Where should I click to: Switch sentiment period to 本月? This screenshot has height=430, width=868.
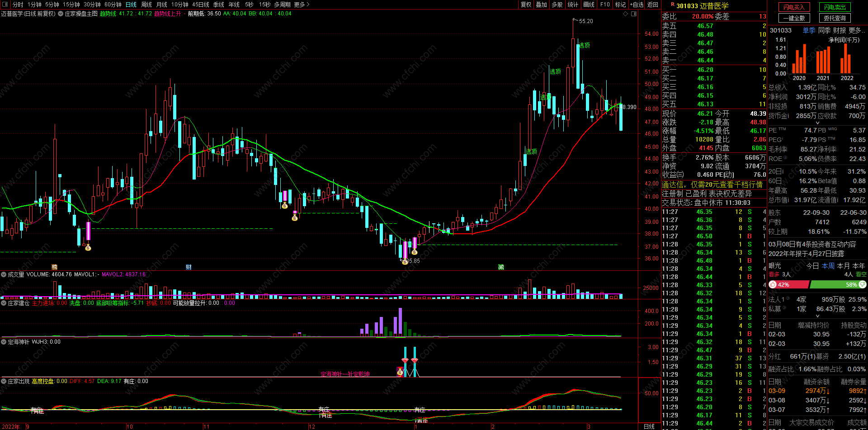click(x=843, y=266)
